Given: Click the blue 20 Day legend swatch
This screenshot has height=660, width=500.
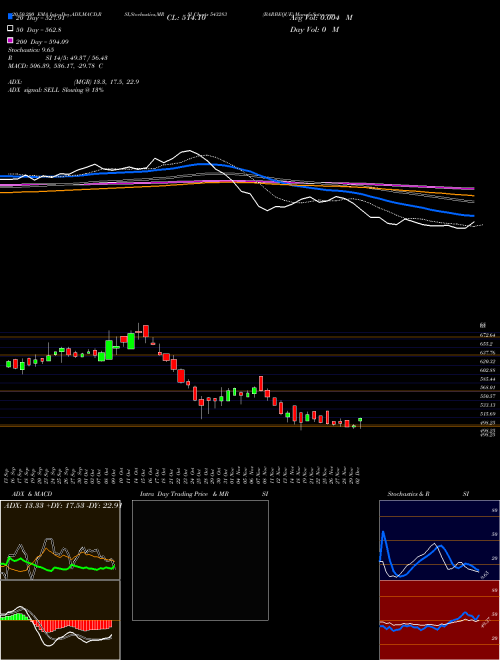Looking at the screenshot, I should tap(11, 16).
